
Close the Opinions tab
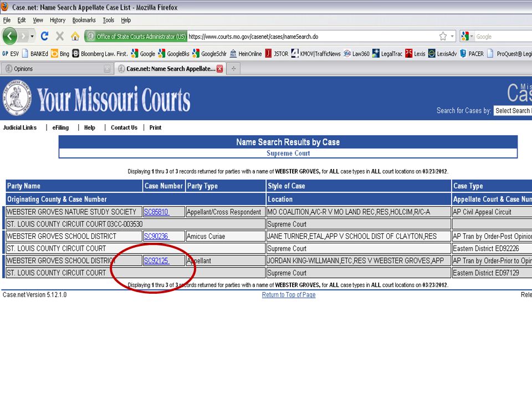tap(107, 69)
